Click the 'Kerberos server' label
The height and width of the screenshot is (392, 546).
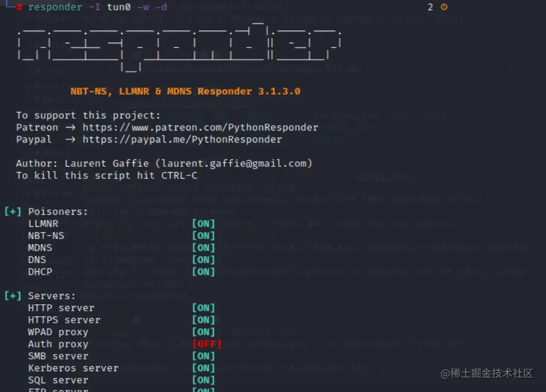[73, 368]
